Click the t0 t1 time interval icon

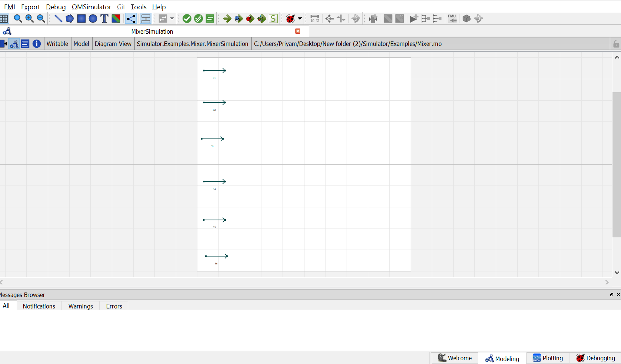point(315,19)
